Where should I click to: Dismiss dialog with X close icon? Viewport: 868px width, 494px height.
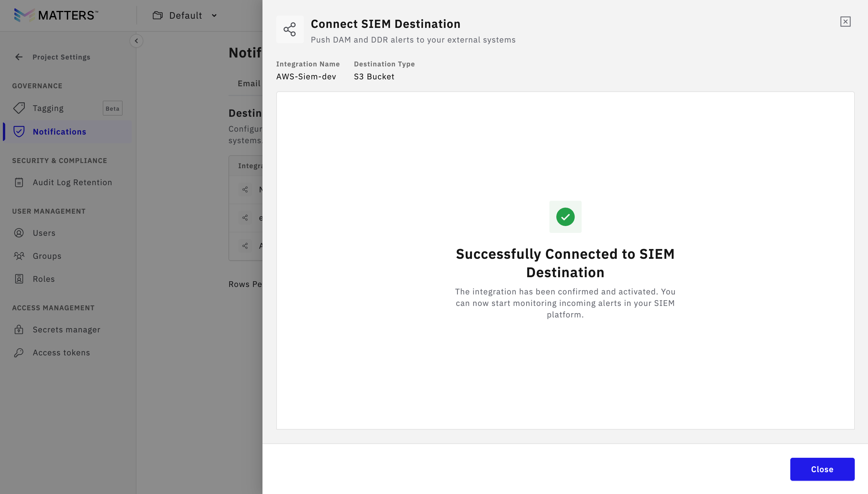[845, 22]
